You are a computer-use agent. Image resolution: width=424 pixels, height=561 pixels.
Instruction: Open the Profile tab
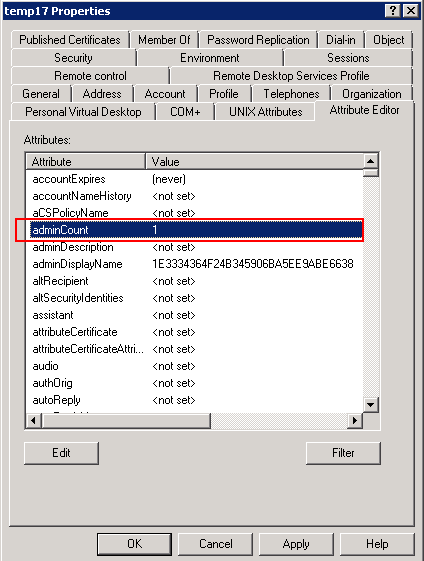(224, 94)
